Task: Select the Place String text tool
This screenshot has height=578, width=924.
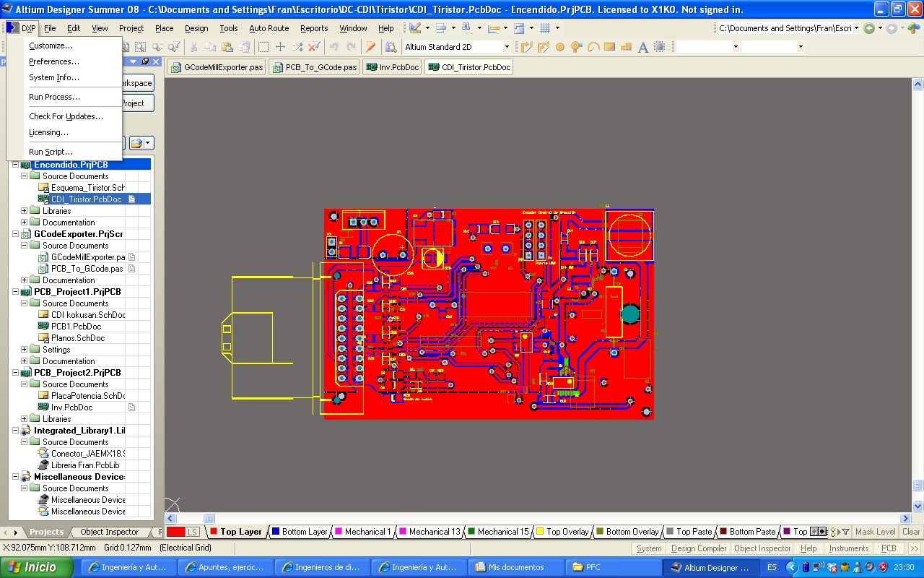Action: point(643,46)
